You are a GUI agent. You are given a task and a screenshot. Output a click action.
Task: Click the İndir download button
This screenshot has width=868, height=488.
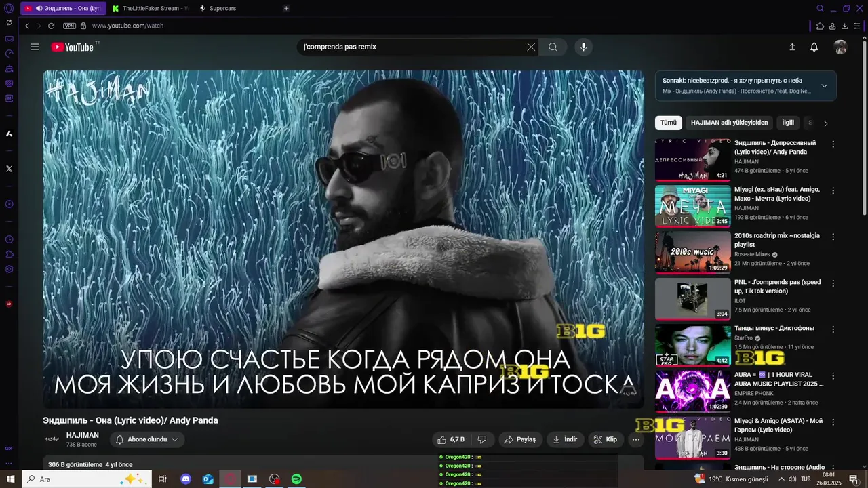(565, 439)
